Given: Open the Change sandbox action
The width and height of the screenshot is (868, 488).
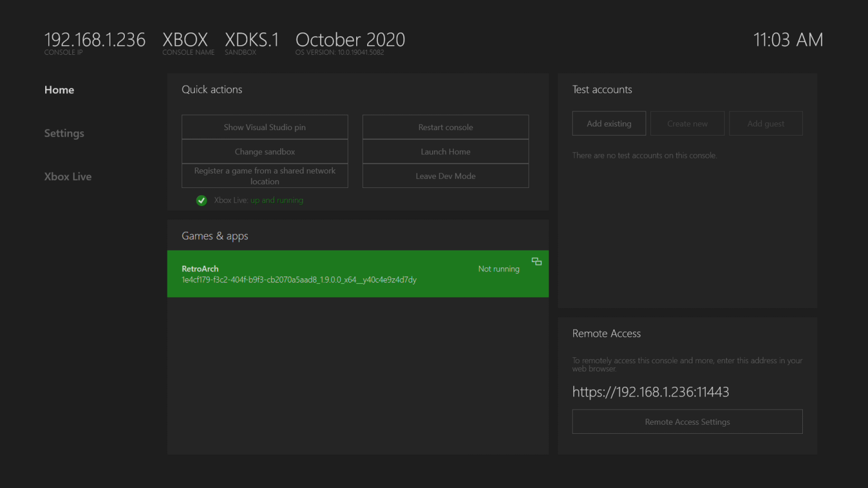Looking at the screenshot, I should point(265,151).
